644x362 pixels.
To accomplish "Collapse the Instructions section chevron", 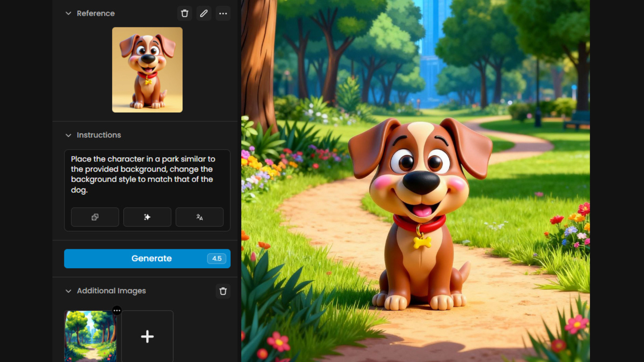I will click(x=68, y=135).
